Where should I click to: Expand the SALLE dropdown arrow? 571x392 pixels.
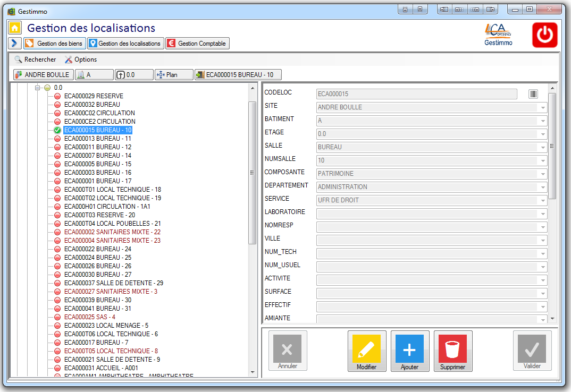click(542, 147)
